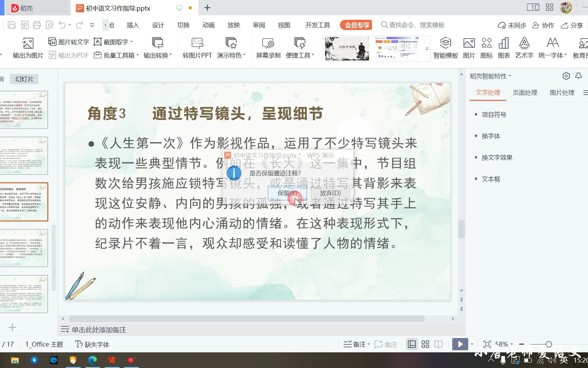The width and height of the screenshot is (588, 368).
Task: Open 转图片PPT tool
Action: click(197, 48)
